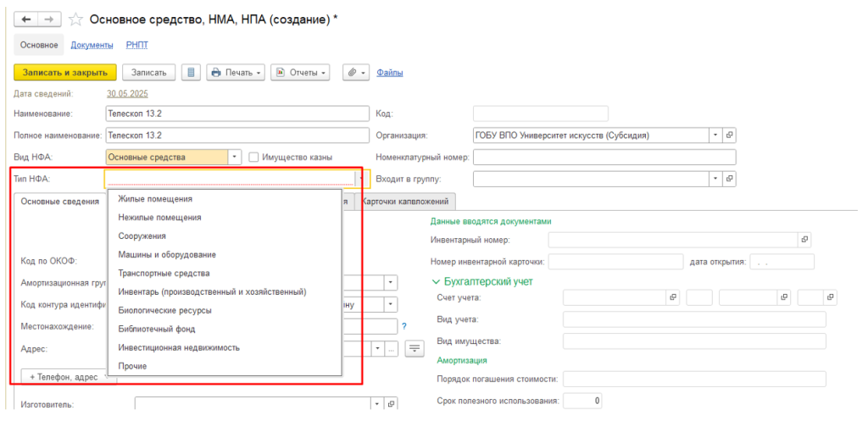Click the Номенклатурный номер input field

(x=604, y=157)
